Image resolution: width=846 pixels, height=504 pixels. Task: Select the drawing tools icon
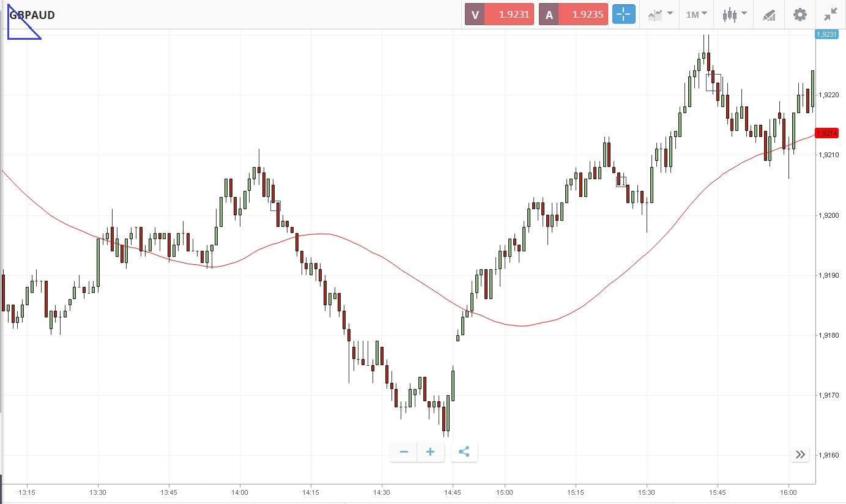(769, 15)
